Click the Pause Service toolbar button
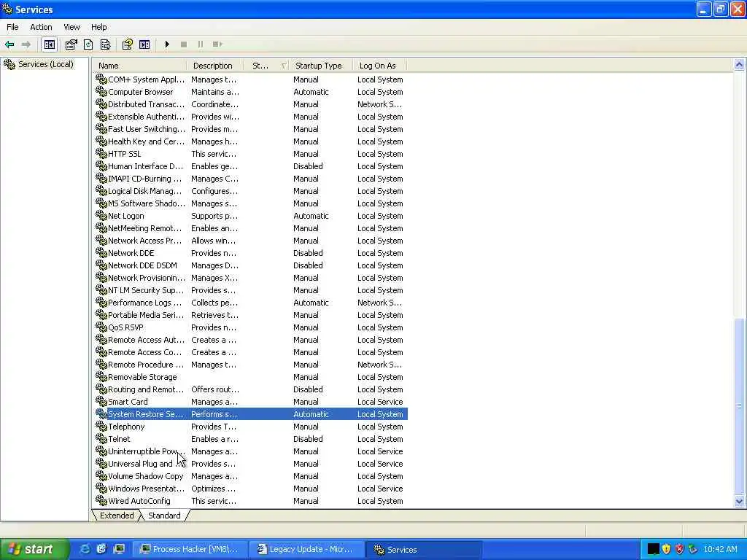747x560 pixels. click(201, 44)
